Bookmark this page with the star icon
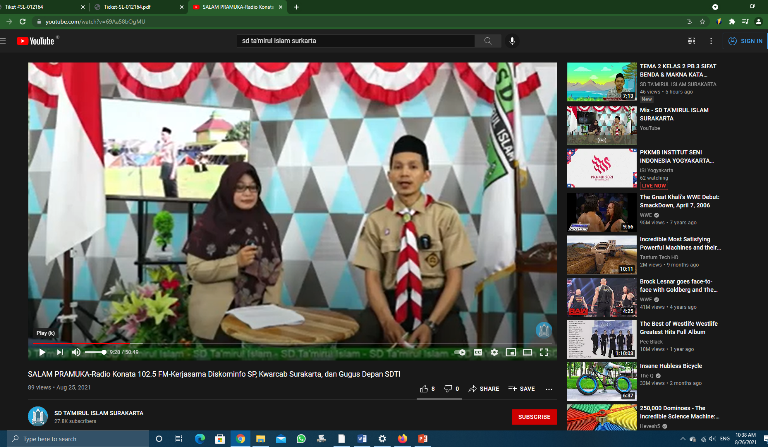Viewport: 768px width, 447px height. (702, 22)
